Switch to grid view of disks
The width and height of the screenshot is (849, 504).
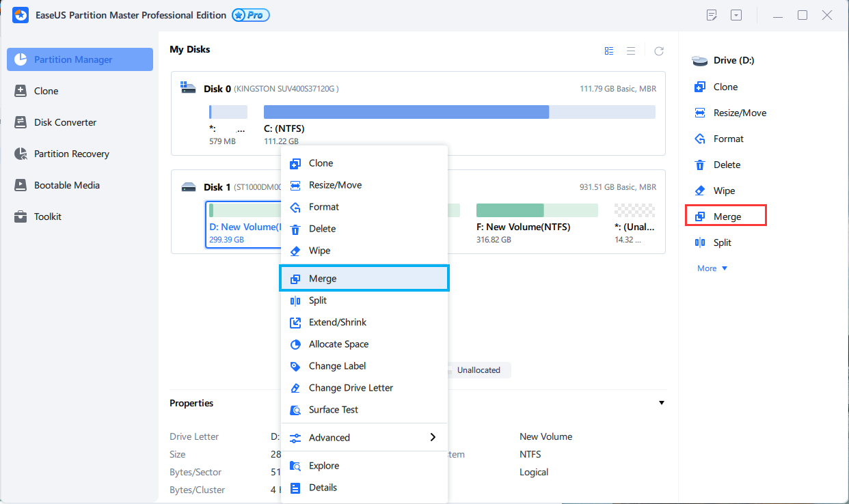609,51
